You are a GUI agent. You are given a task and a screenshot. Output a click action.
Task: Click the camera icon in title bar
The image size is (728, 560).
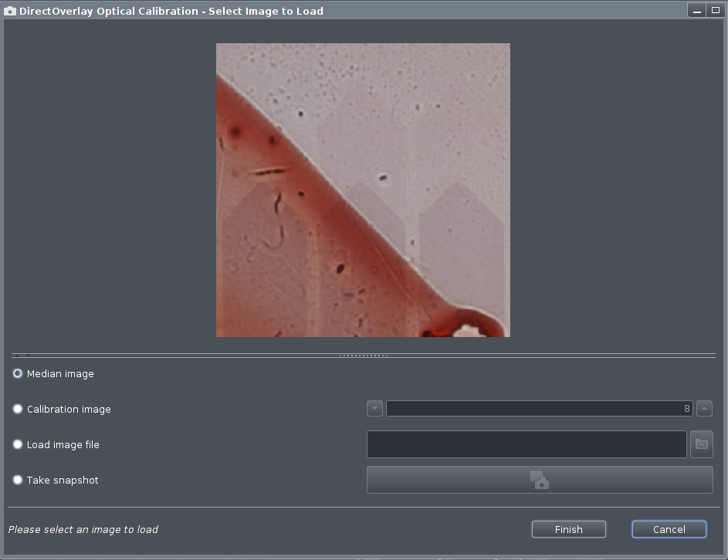coord(10,11)
